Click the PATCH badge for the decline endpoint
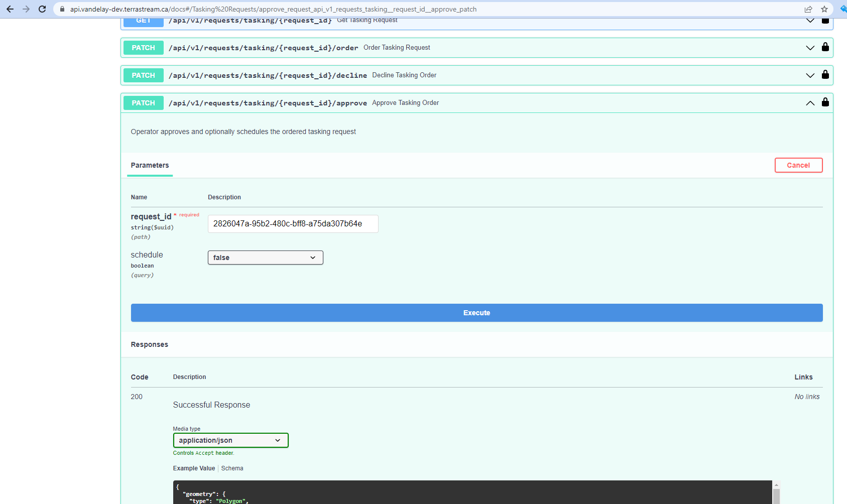Viewport: 847px width, 504px height. tap(144, 75)
